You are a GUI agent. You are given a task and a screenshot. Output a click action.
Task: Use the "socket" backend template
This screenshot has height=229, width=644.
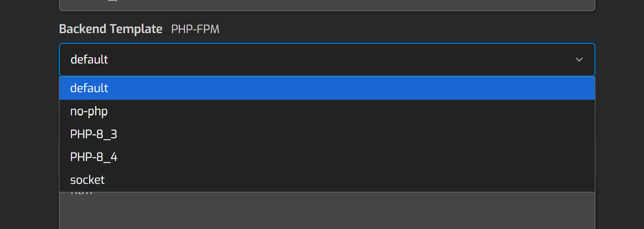click(87, 180)
